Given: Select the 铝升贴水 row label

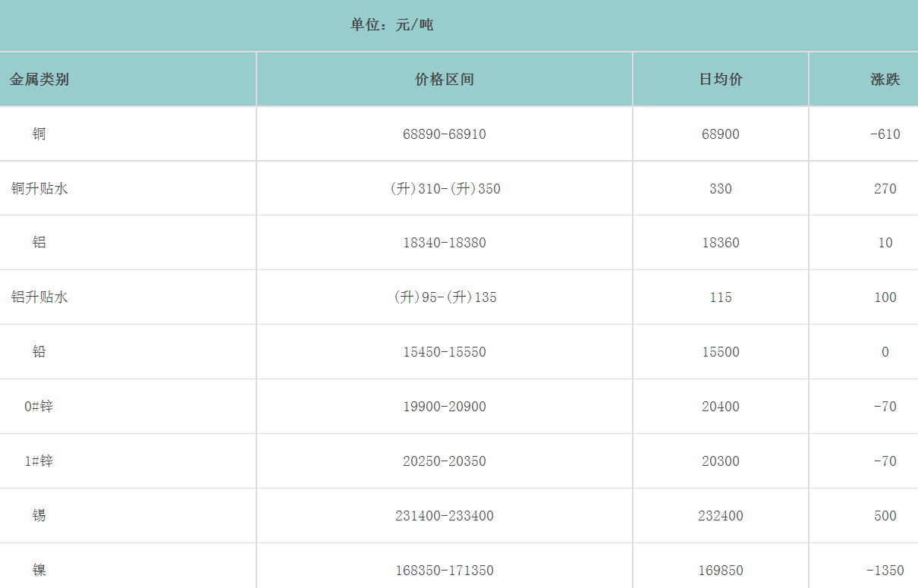Looking at the screenshot, I should [x=39, y=297].
